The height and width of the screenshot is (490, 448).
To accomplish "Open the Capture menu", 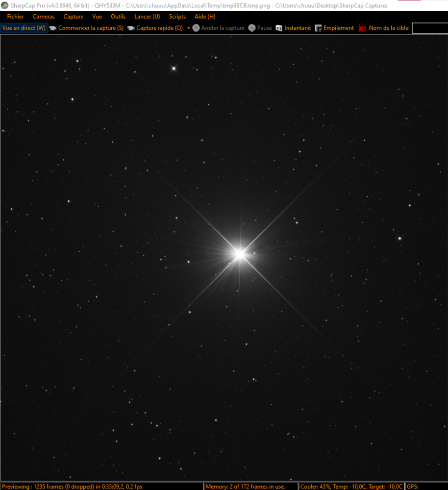I will click(74, 17).
